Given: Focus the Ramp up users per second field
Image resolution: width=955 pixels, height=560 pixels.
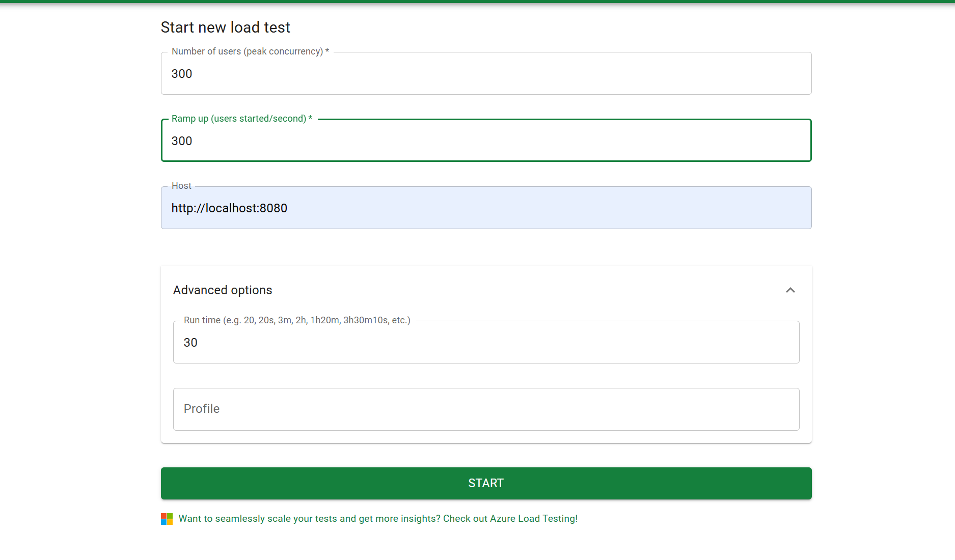Looking at the screenshot, I should coord(486,141).
